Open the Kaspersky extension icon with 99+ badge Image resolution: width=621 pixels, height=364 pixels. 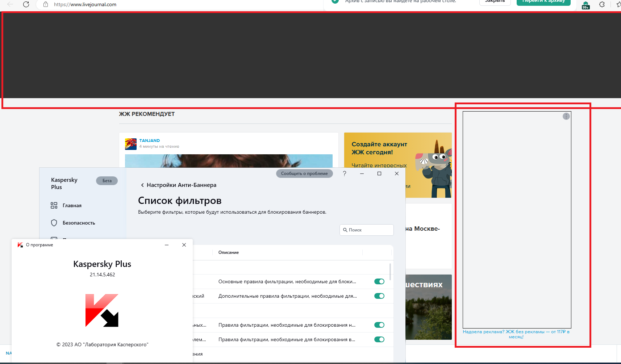(x=585, y=5)
